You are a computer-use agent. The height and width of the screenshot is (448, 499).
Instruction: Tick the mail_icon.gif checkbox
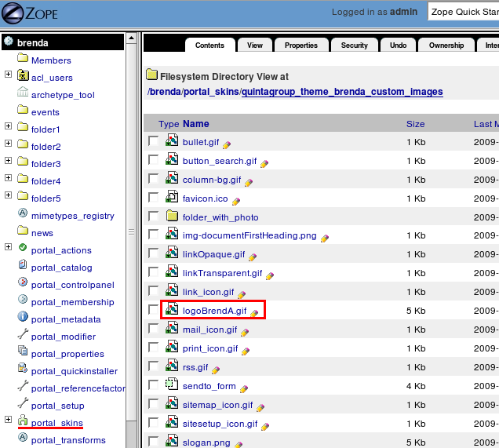pyautogui.click(x=154, y=329)
